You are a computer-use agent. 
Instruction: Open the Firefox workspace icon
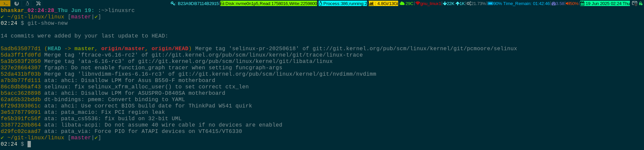17,3
